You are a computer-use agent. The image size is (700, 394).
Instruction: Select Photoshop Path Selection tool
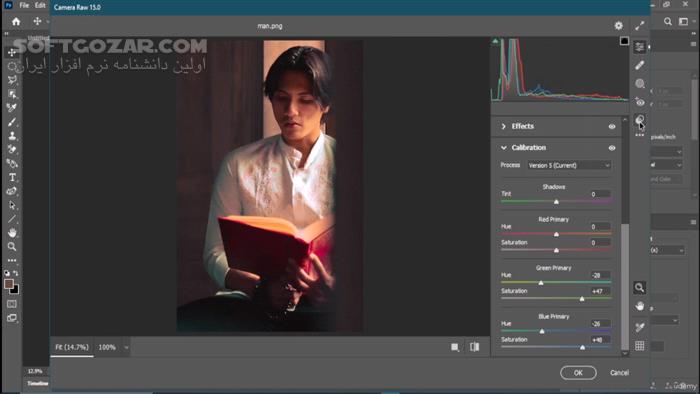tap(12, 205)
